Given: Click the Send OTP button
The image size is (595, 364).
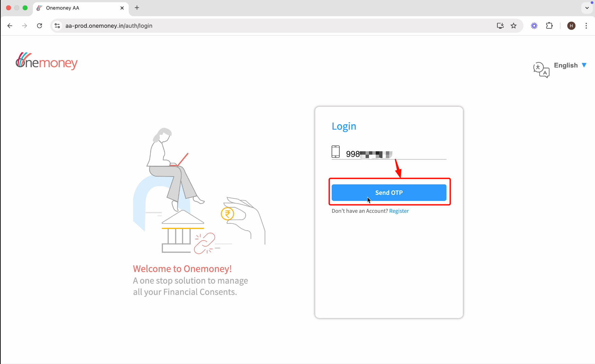Looking at the screenshot, I should coord(389,192).
